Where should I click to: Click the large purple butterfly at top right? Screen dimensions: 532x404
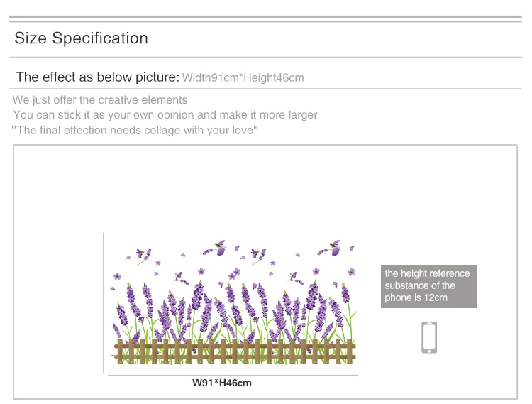coord(335,247)
